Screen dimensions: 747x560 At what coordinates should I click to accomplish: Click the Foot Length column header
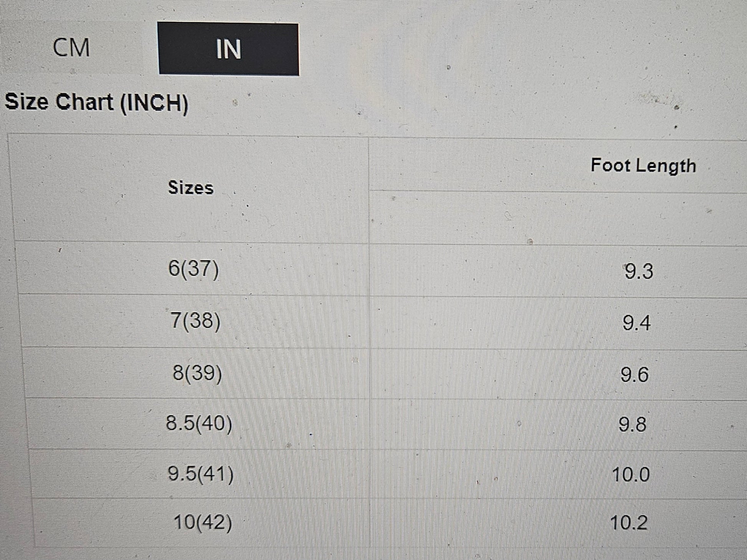[643, 166]
